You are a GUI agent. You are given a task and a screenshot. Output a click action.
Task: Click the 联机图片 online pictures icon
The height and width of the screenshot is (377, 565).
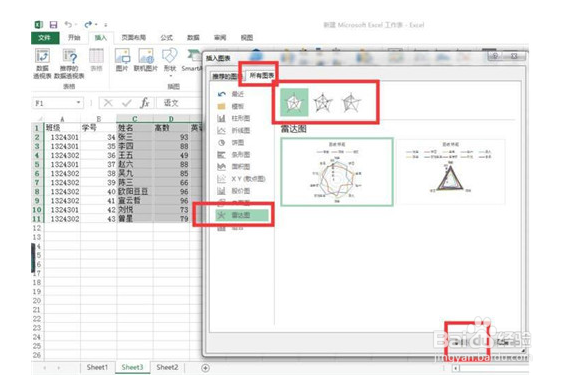click(146, 60)
